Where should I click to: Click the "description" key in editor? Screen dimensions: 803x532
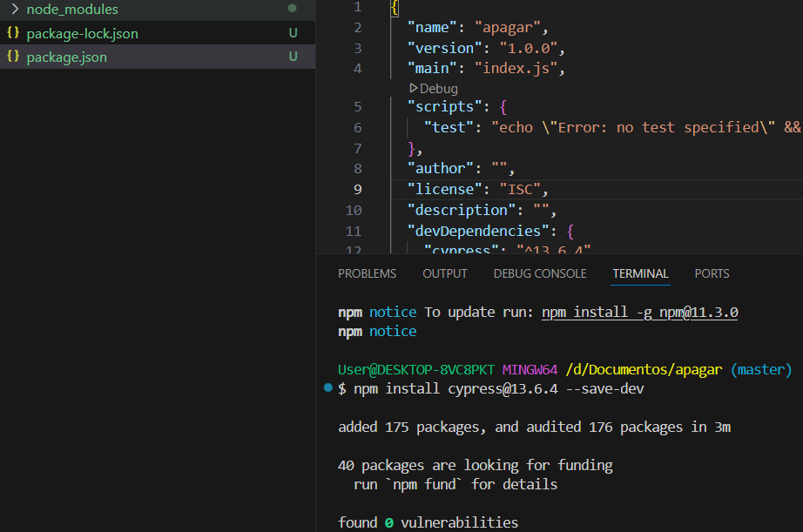tap(462, 211)
